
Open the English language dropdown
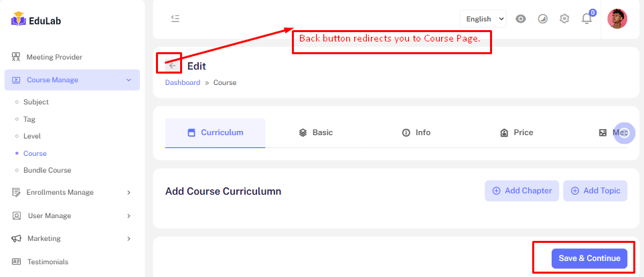coord(483,19)
